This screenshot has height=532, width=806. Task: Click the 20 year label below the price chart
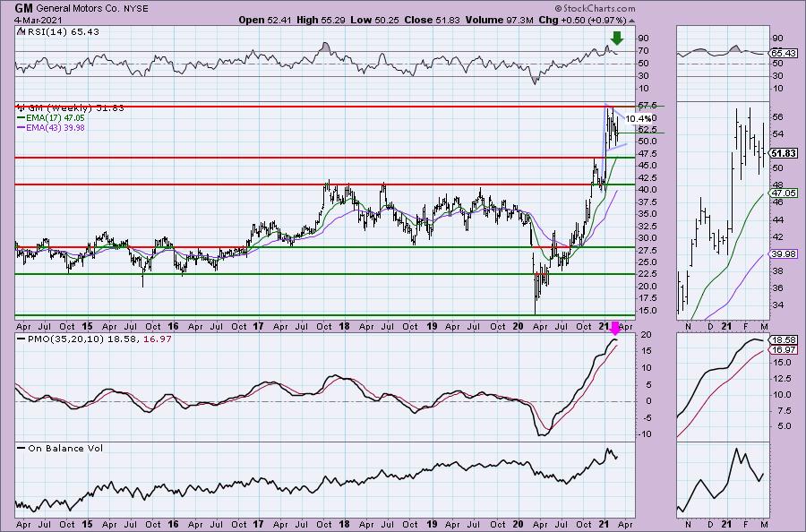point(518,326)
